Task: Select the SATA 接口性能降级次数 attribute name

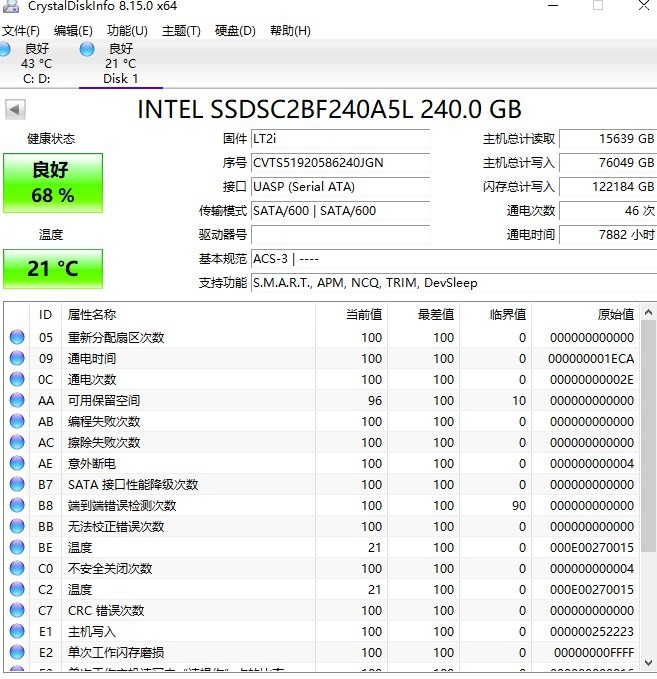Action: pyautogui.click(x=133, y=485)
